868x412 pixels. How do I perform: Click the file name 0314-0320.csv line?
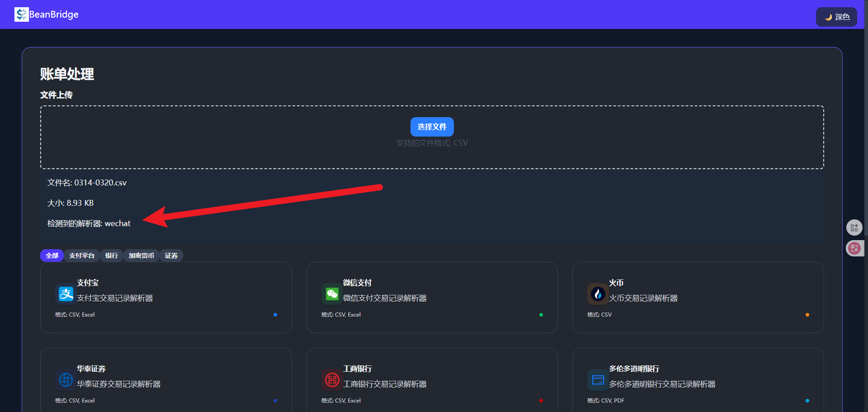pyautogui.click(x=87, y=183)
